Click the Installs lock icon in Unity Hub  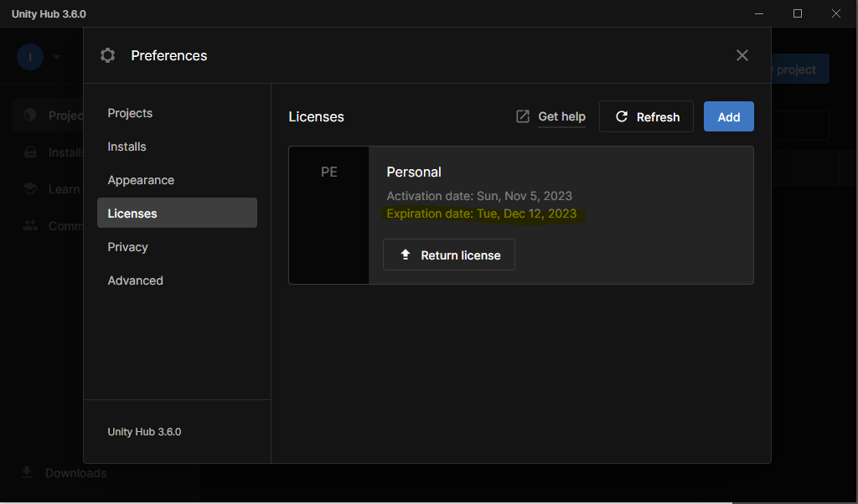30,152
